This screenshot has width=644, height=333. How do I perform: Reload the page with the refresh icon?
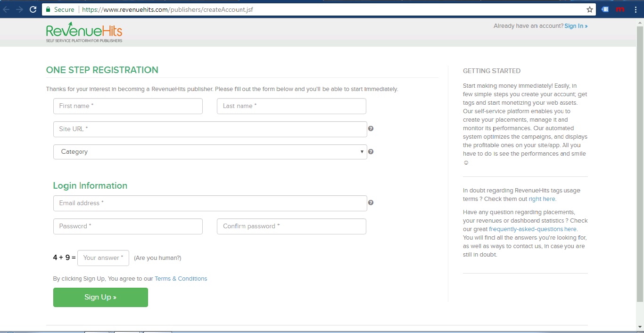[33, 9]
